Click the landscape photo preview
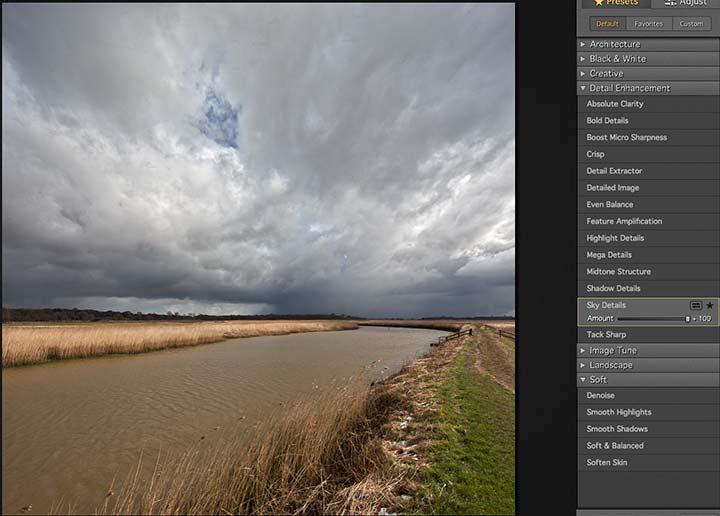 pyautogui.click(x=258, y=259)
